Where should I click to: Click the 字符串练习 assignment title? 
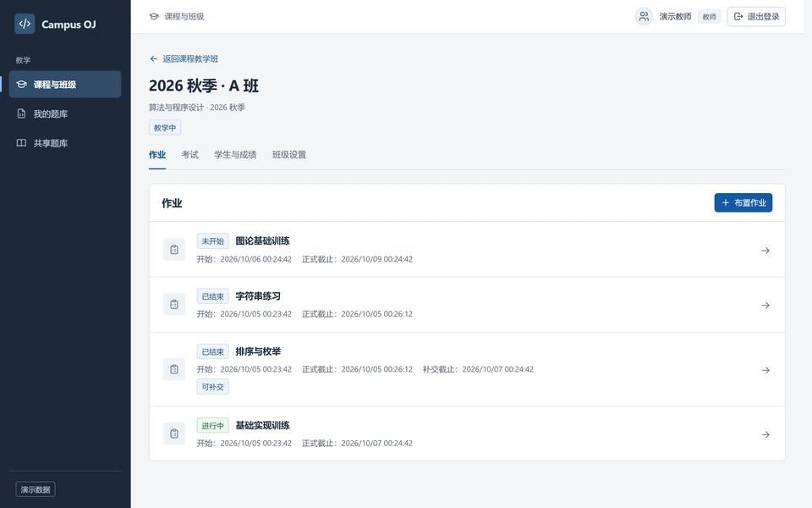coord(258,296)
